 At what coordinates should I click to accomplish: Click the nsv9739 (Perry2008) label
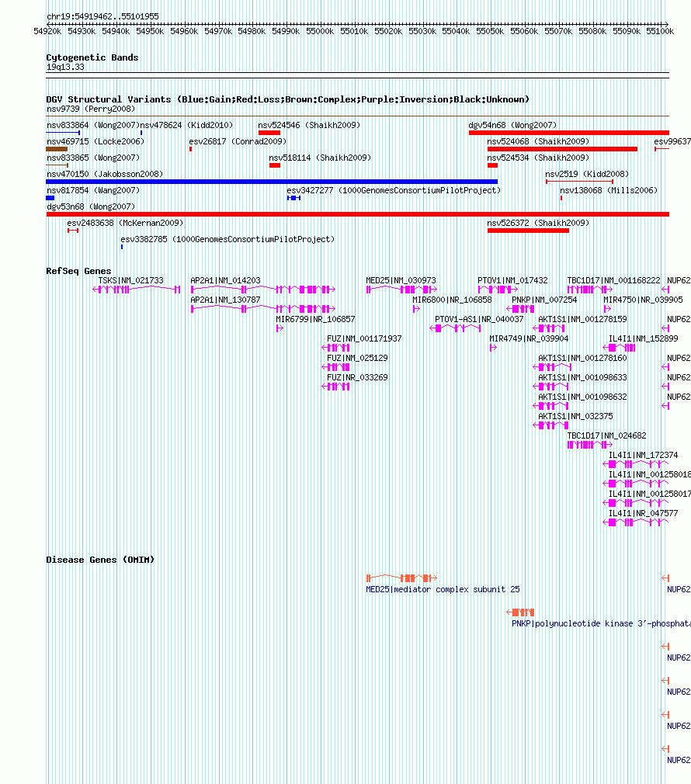coord(91,109)
